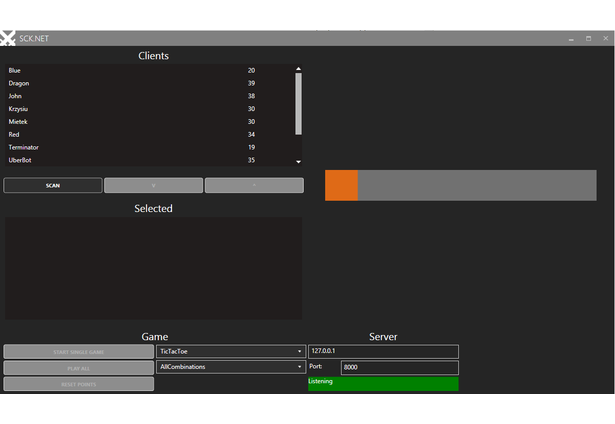Viewport: 615px width, 424px height.
Task: Minimize the SCK.NET window
Action: tap(571, 38)
